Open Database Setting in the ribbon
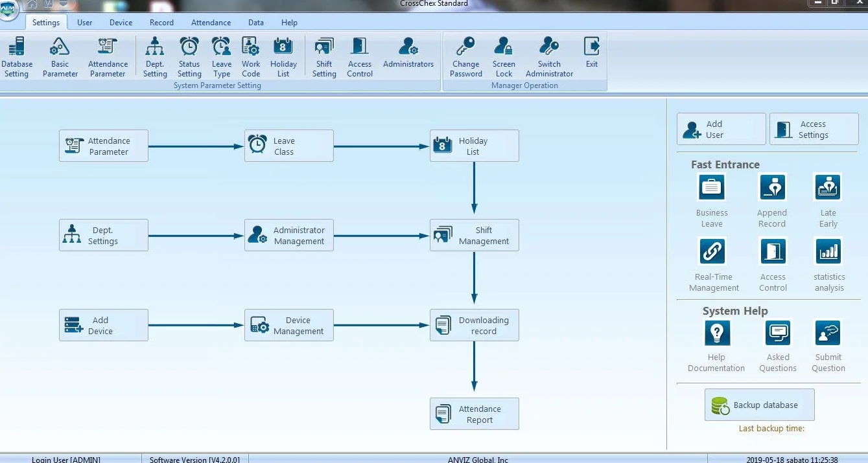The image size is (868, 463). (x=17, y=57)
